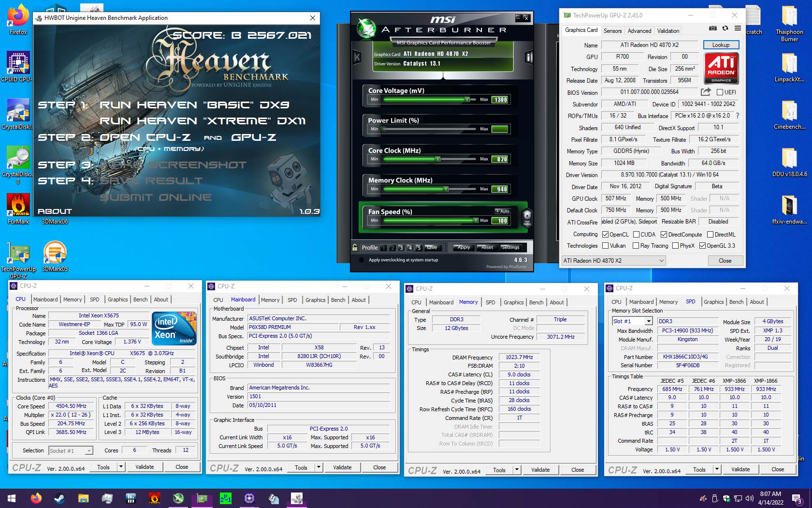Open the Cinebench desktop folder

[789, 114]
